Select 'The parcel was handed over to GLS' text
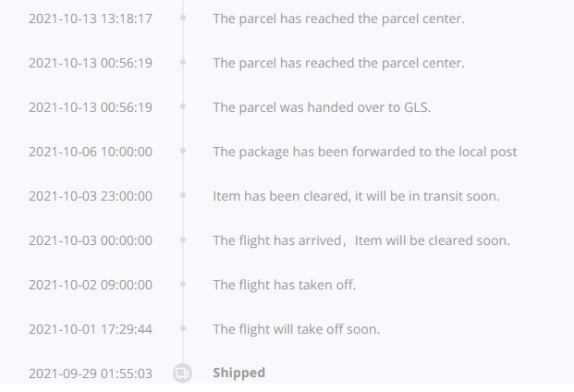Viewport: 574px width, 392px height. pos(322,107)
